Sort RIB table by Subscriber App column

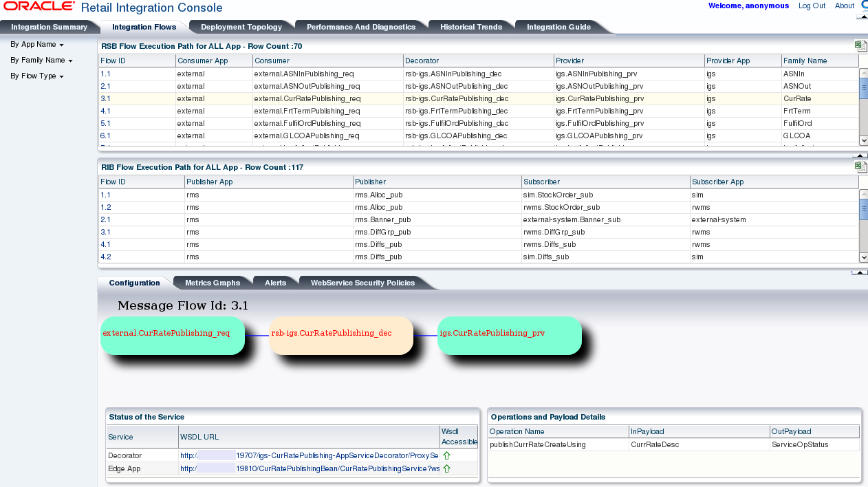[x=774, y=182]
